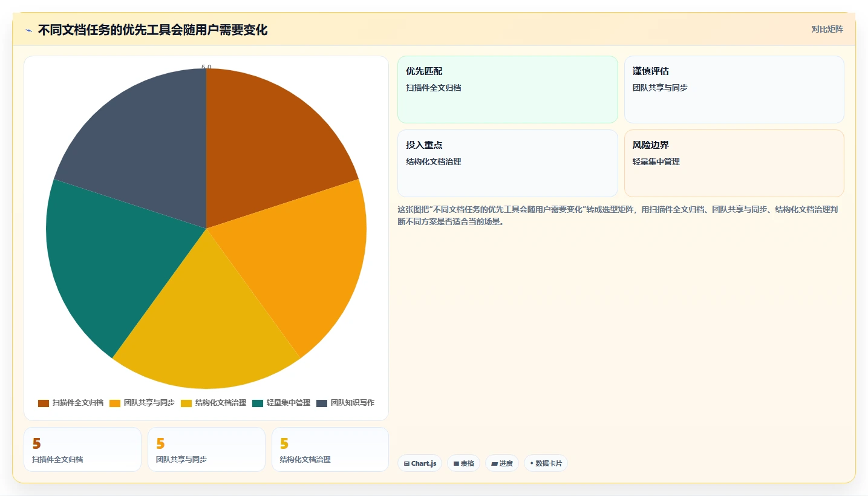This screenshot has height=496, width=868.
Task: Select the Chart.js tag
Action: 420,463
